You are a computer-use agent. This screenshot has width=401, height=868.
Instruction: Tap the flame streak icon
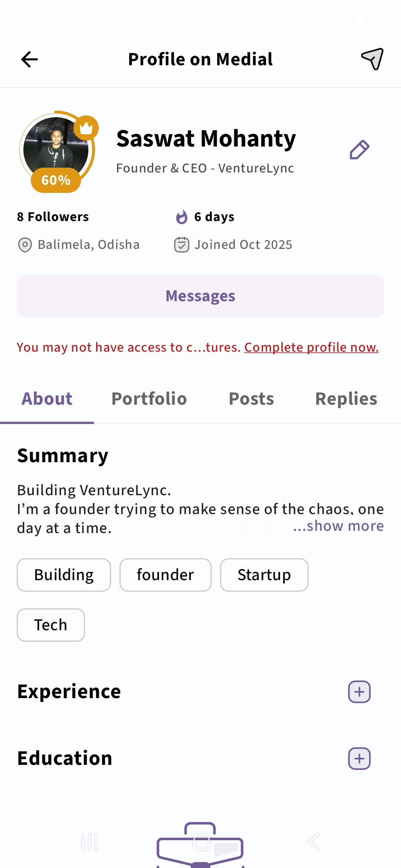[182, 217]
